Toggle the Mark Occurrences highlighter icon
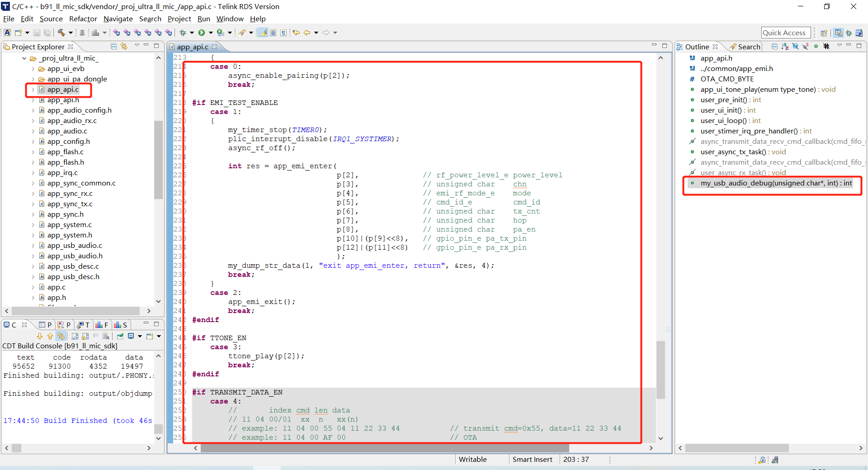 [x=263, y=33]
